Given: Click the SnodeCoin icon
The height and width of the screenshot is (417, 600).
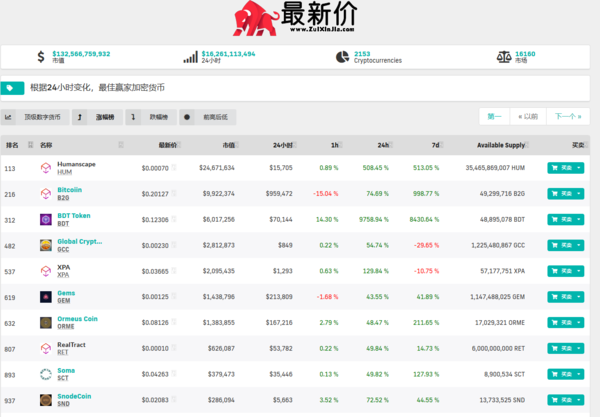Looking at the screenshot, I should [46, 400].
